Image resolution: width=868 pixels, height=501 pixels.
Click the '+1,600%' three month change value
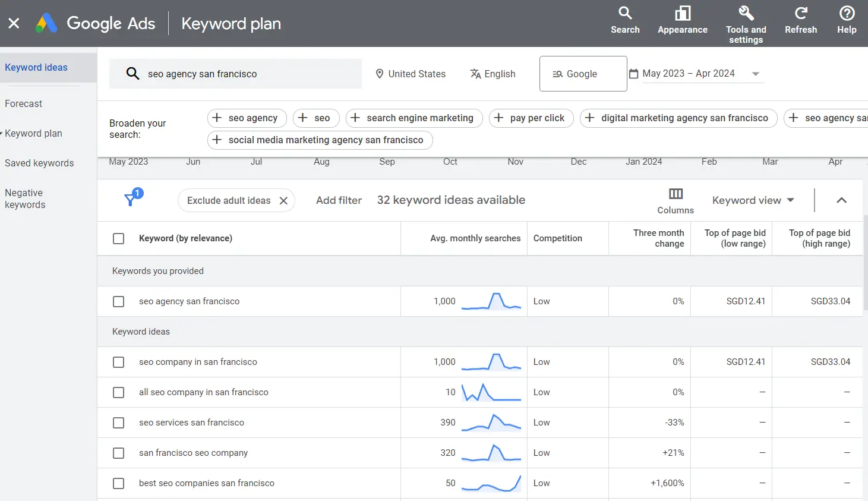coord(667,483)
